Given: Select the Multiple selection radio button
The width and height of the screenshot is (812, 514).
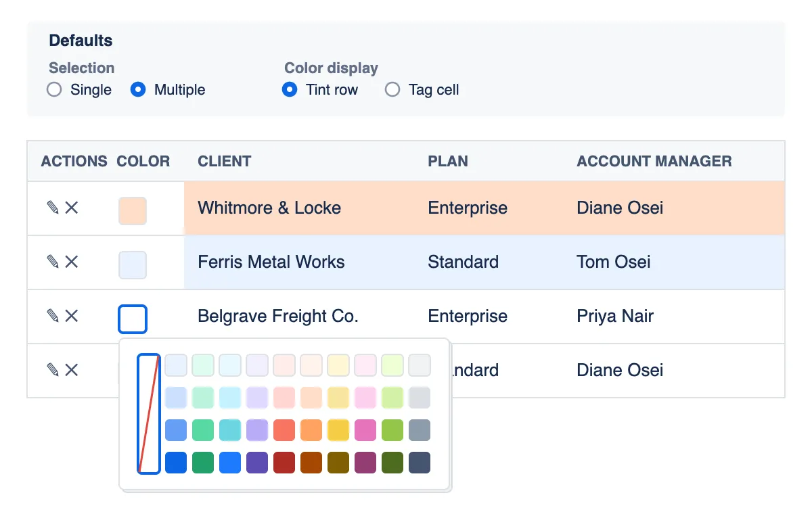Looking at the screenshot, I should coord(138,89).
